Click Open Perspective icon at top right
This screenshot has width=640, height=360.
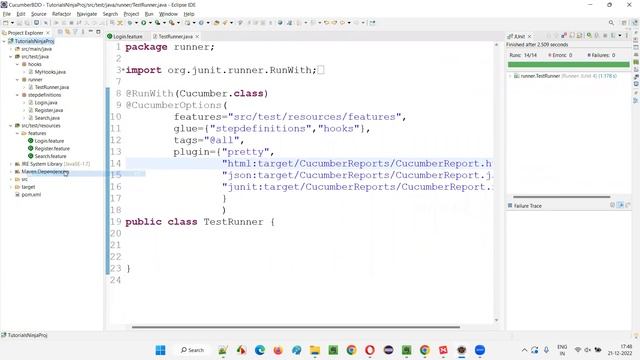point(624,23)
